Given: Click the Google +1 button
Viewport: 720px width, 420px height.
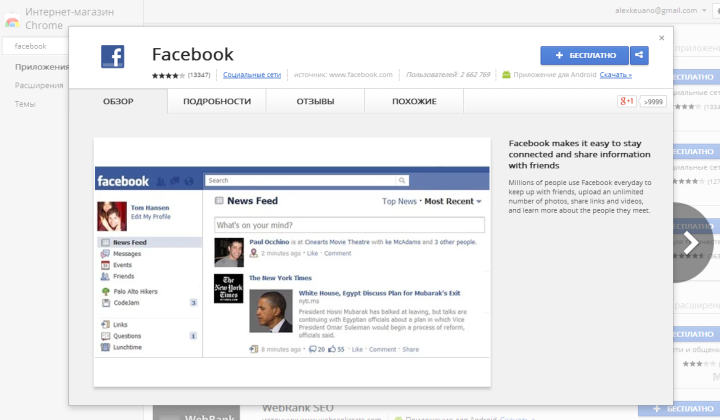Looking at the screenshot, I should pos(627,101).
